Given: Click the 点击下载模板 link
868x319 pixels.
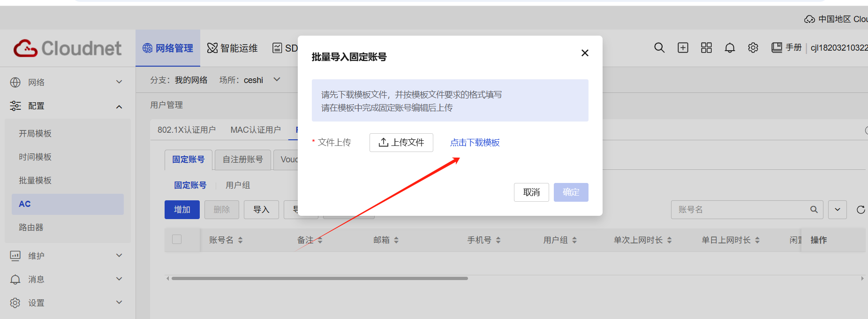Looking at the screenshot, I should 475,143.
